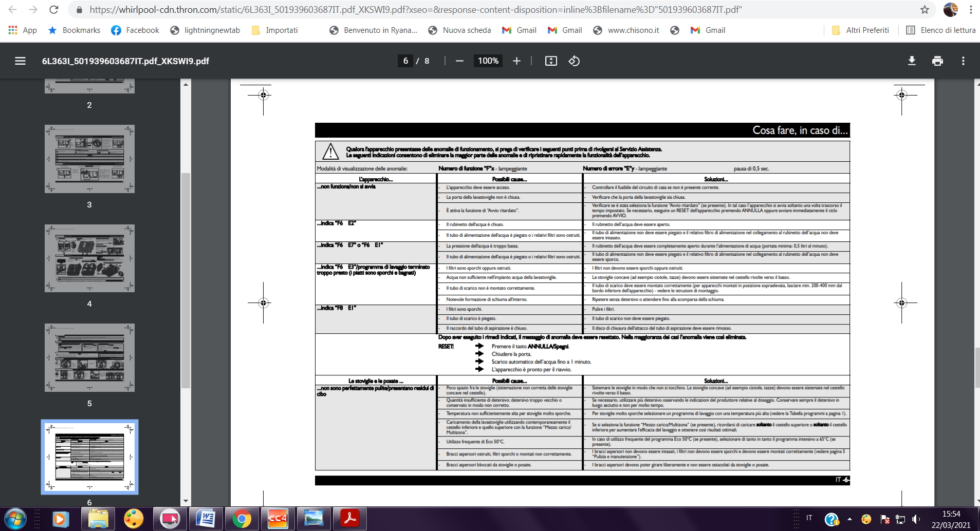The image size is (980, 531).
Task: Open the Importati bookmarks folder
Action: [275, 30]
